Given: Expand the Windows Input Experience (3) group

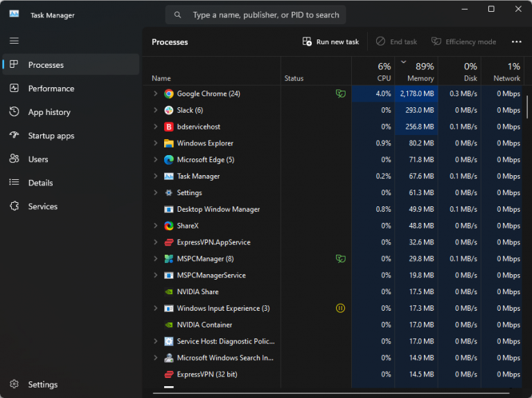Looking at the screenshot, I should (155, 309).
